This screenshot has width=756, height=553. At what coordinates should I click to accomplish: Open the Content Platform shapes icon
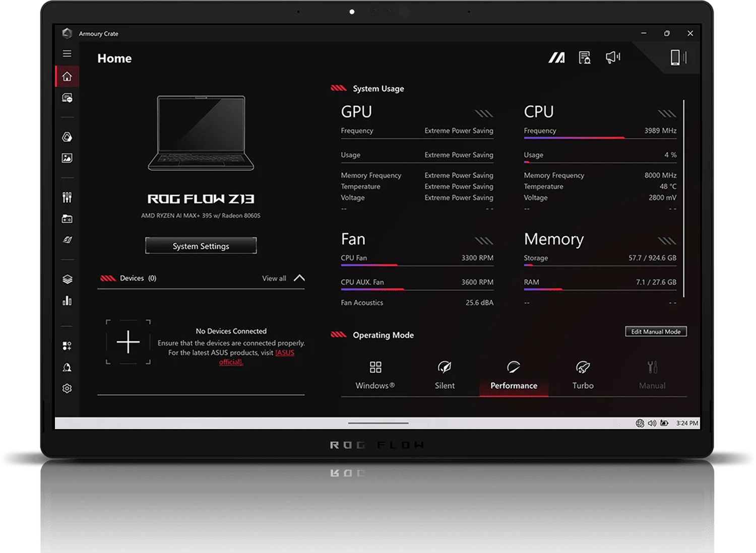point(67,346)
